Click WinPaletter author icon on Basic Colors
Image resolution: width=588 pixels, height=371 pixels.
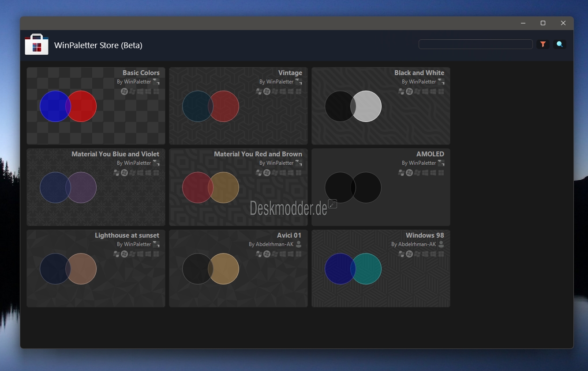coord(156,82)
